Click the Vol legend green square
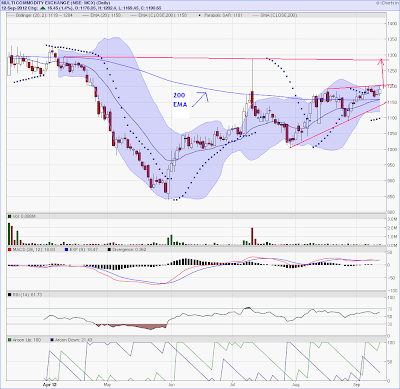This screenshot has width=400, height=389. click(x=9, y=217)
